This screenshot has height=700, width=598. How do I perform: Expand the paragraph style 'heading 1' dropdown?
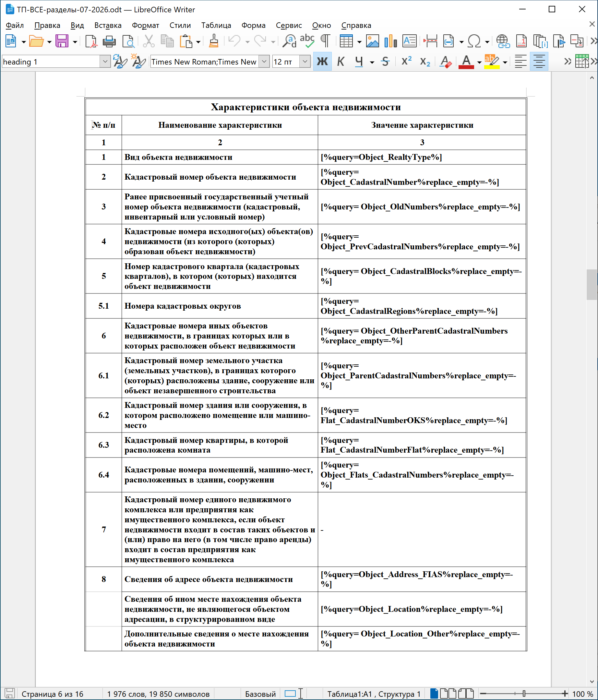click(105, 62)
